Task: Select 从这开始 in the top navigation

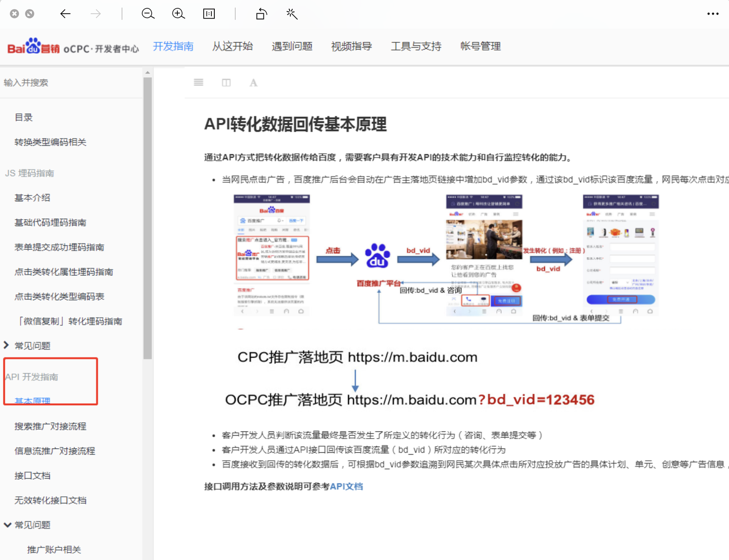Action: [x=233, y=46]
